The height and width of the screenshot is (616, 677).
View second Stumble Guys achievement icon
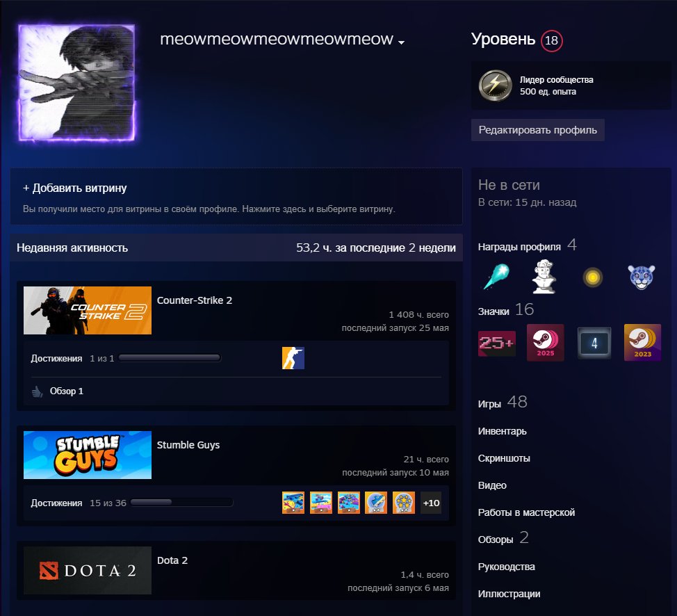[x=321, y=503]
